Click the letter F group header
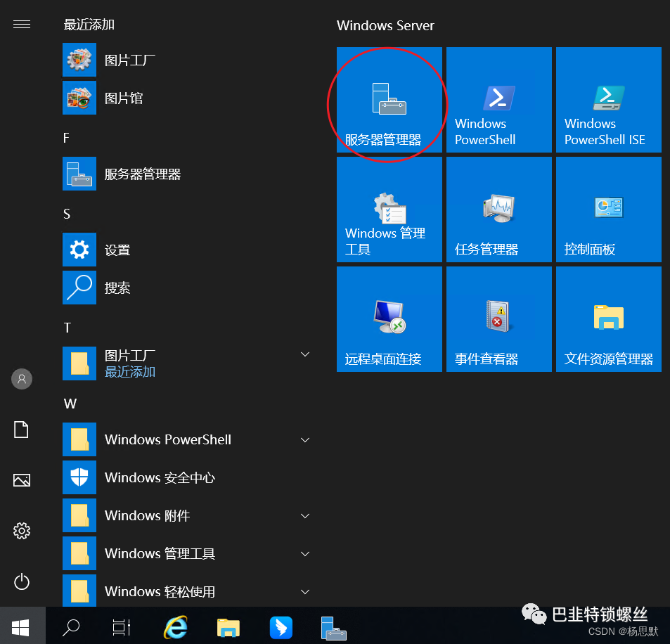Screen dimensions: 670x644 pyautogui.click(x=66, y=138)
